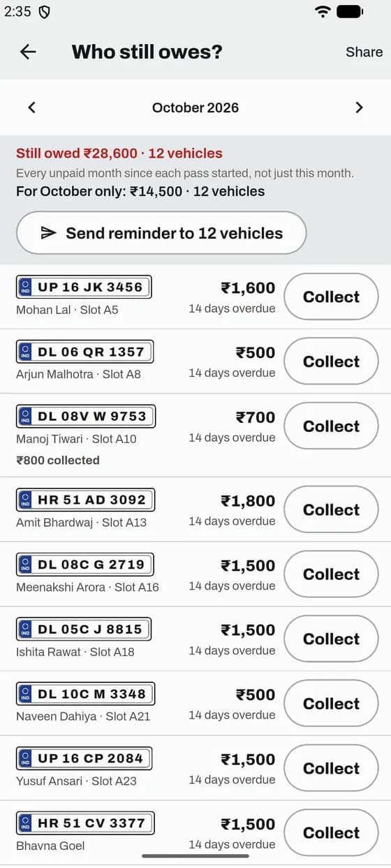Collect ₹1,600 from Mohan Lal
This screenshot has width=391, height=868.
331,297
